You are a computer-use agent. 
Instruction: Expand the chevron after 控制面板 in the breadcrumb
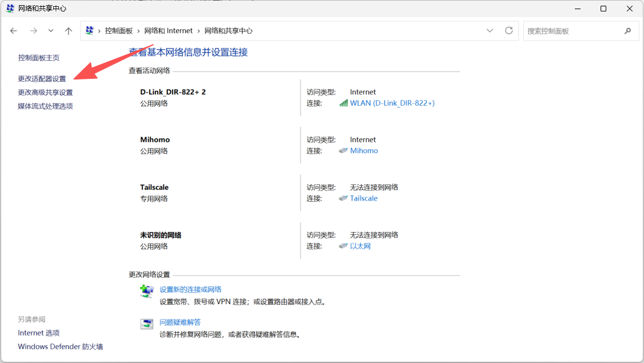coord(138,31)
